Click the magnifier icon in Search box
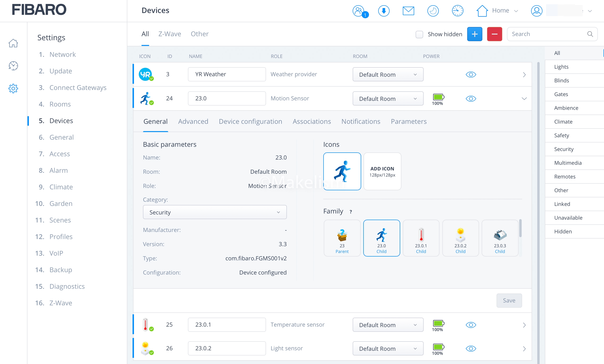Image resolution: width=604 pixels, height=364 pixels. coord(590,34)
